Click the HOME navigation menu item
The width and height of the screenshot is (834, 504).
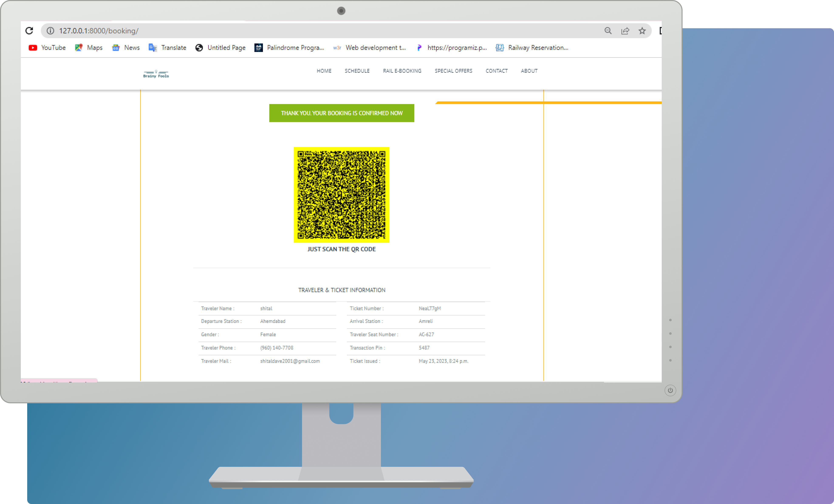click(x=324, y=70)
